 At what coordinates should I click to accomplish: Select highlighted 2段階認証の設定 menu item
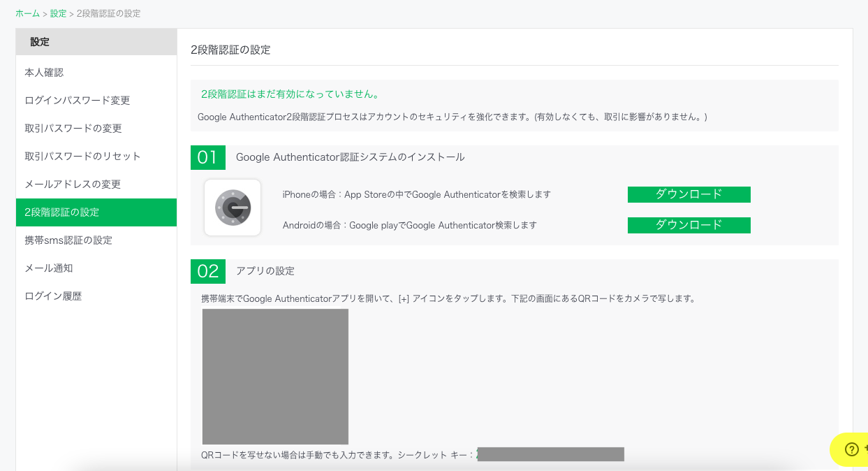[96, 212]
